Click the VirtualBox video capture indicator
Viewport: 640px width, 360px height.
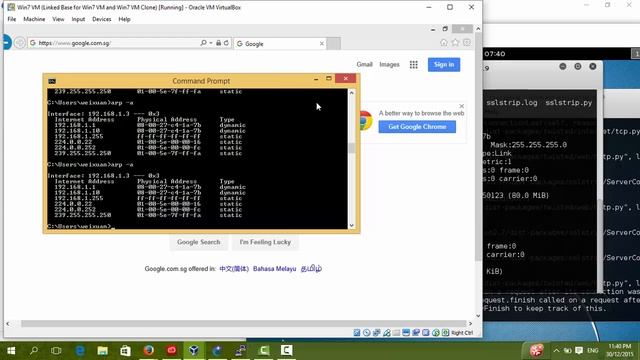(x=416, y=333)
